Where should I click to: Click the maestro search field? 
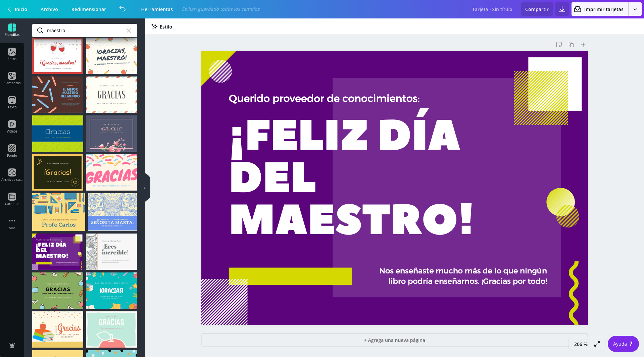click(85, 31)
